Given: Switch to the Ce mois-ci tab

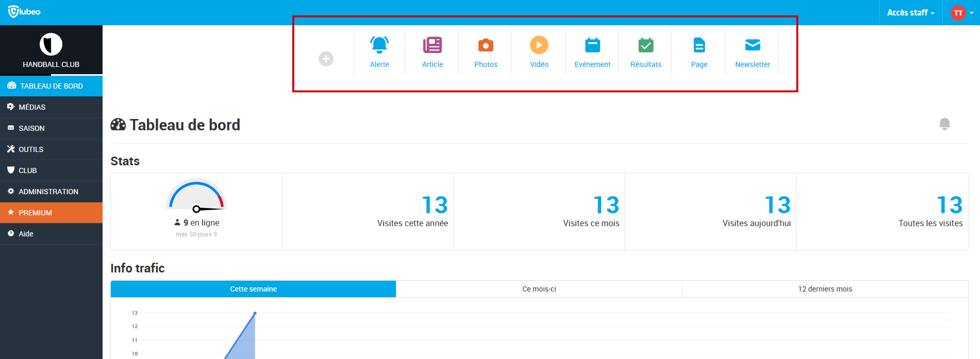Looking at the screenshot, I should coord(539,289).
